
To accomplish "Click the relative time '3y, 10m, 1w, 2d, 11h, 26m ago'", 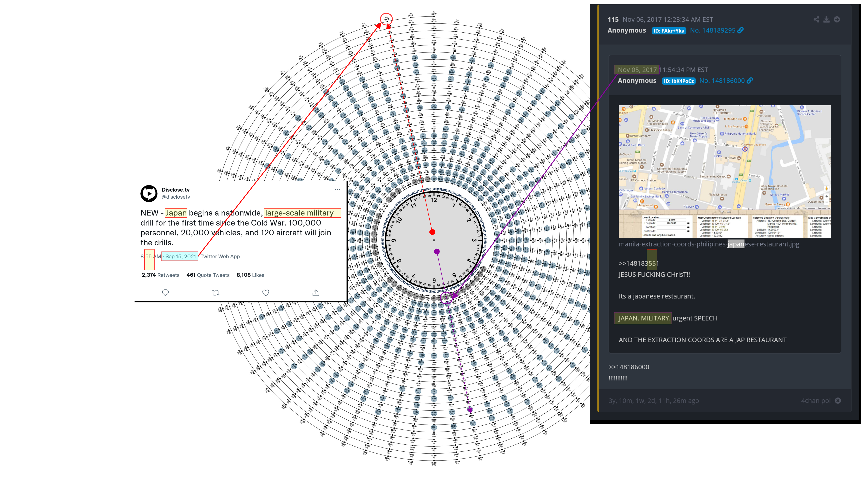I will point(654,401).
